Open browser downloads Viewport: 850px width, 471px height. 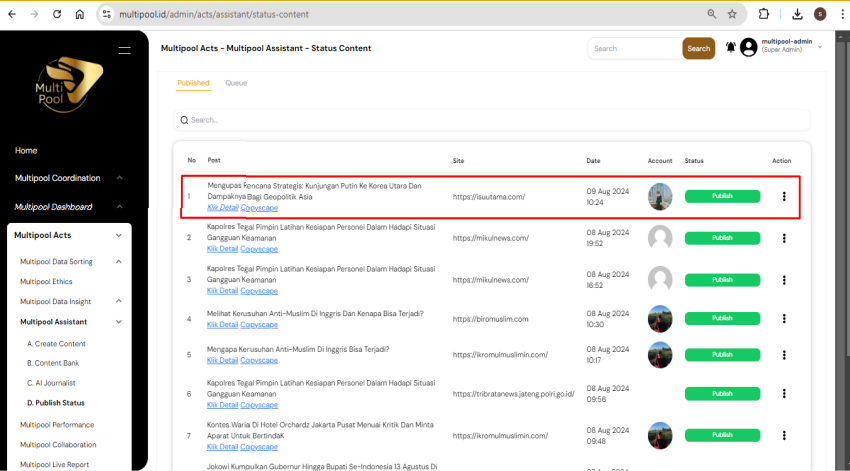[797, 14]
